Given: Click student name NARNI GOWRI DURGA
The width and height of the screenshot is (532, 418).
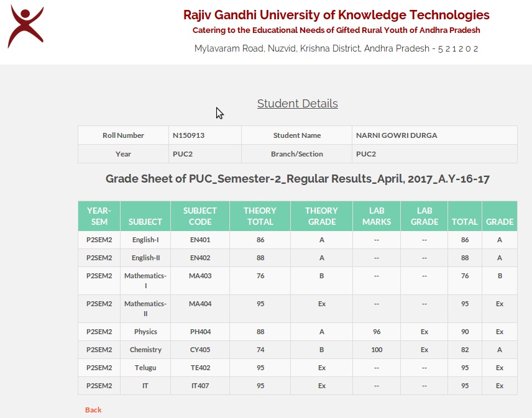Looking at the screenshot, I should [396, 135].
